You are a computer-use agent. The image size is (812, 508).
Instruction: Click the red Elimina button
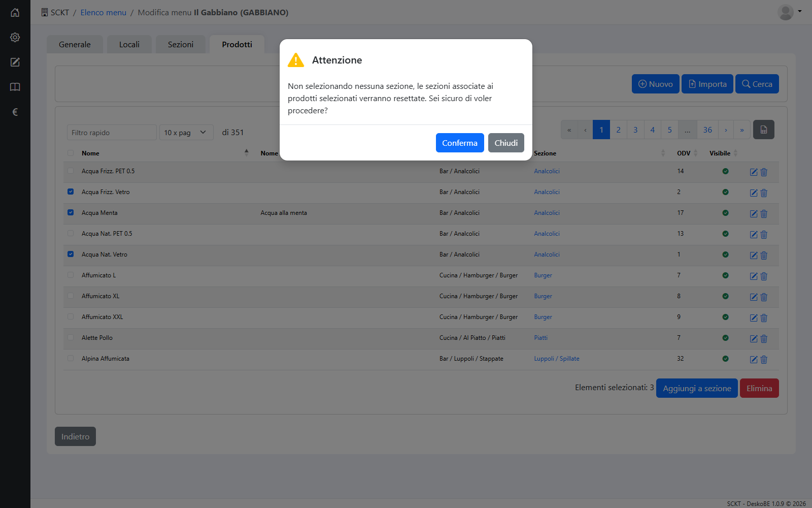[759, 388]
